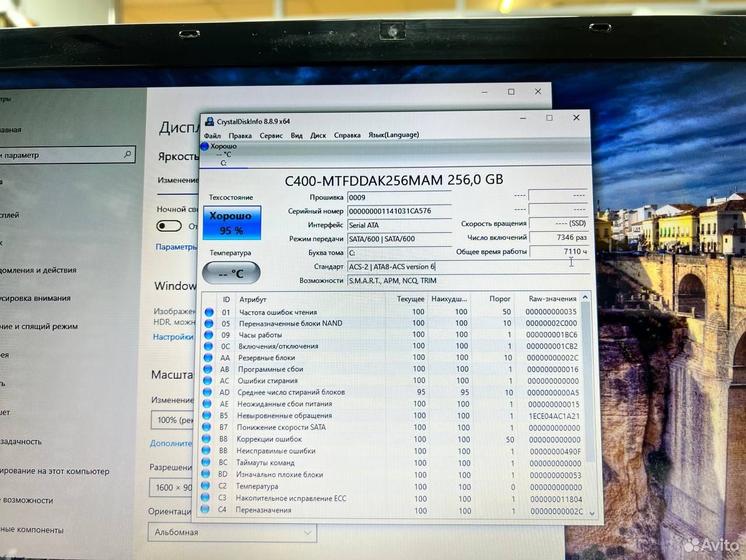
Task: Click status icon of Ошибки стирания attribute
Action: [208, 381]
